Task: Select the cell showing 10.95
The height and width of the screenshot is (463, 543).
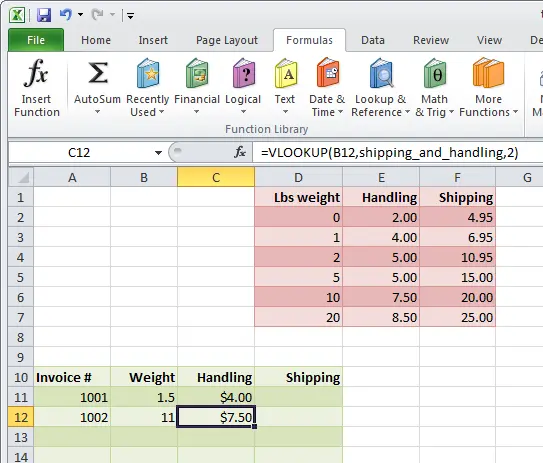Action: pyautogui.click(x=457, y=257)
